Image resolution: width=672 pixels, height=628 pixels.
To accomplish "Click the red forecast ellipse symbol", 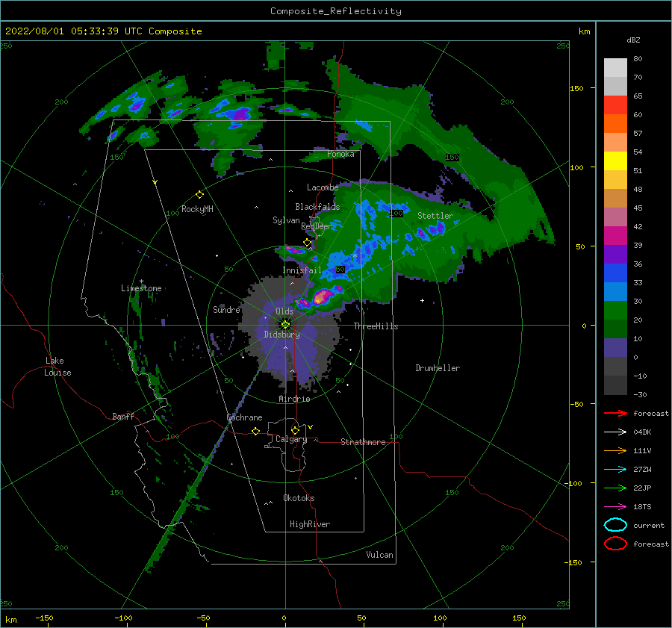I will point(615,544).
